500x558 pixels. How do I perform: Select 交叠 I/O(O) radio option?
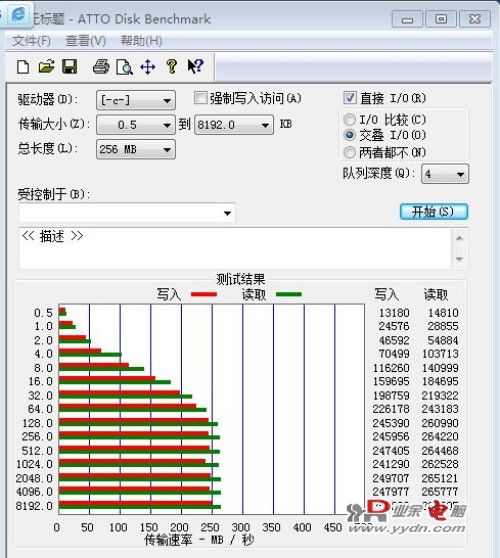coord(349,135)
